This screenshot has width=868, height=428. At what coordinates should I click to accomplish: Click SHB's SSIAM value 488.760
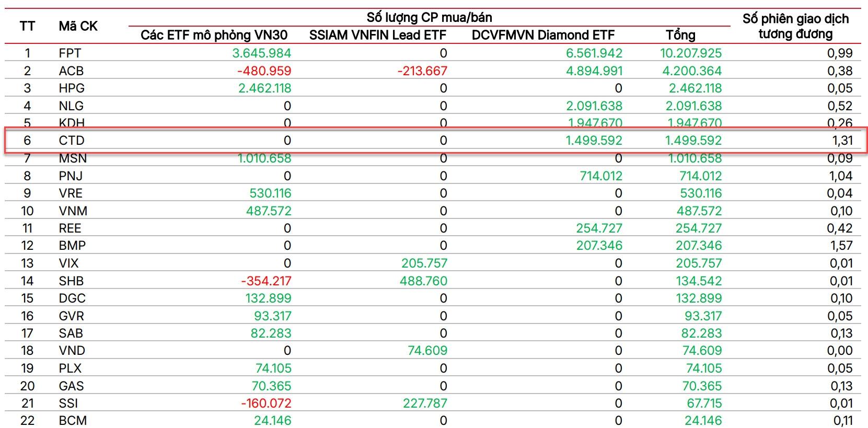tap(423, 281)
